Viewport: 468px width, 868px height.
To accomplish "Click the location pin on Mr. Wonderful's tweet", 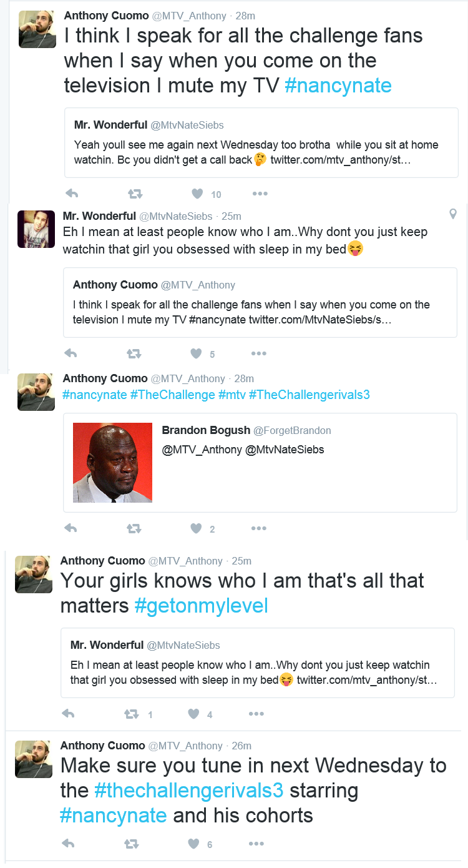I will click(453, 214).
